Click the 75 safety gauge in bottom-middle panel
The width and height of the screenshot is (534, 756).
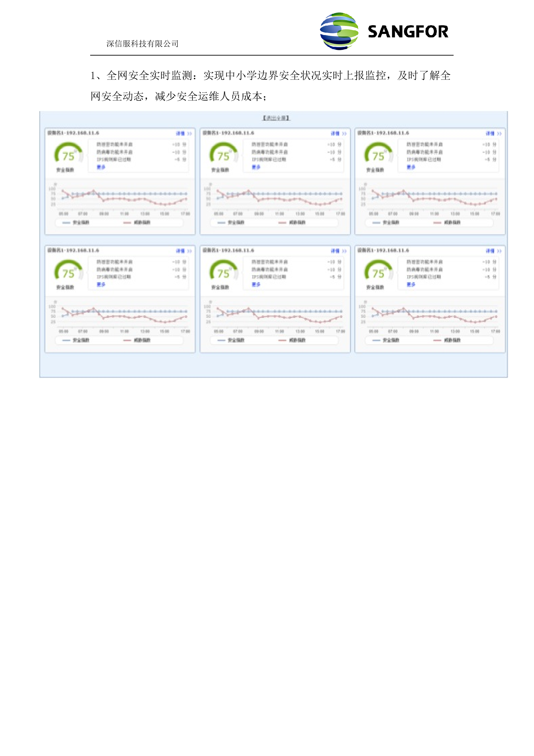(x=223, y=272)
